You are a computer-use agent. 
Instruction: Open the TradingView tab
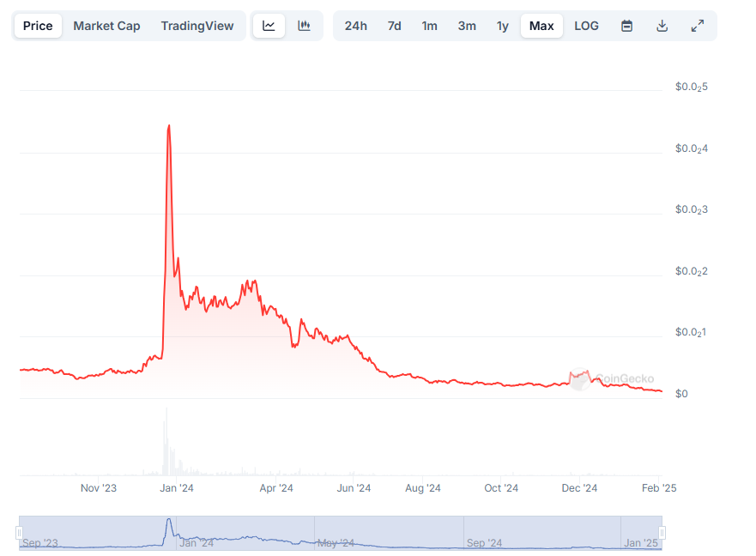(x=197, y=26)
